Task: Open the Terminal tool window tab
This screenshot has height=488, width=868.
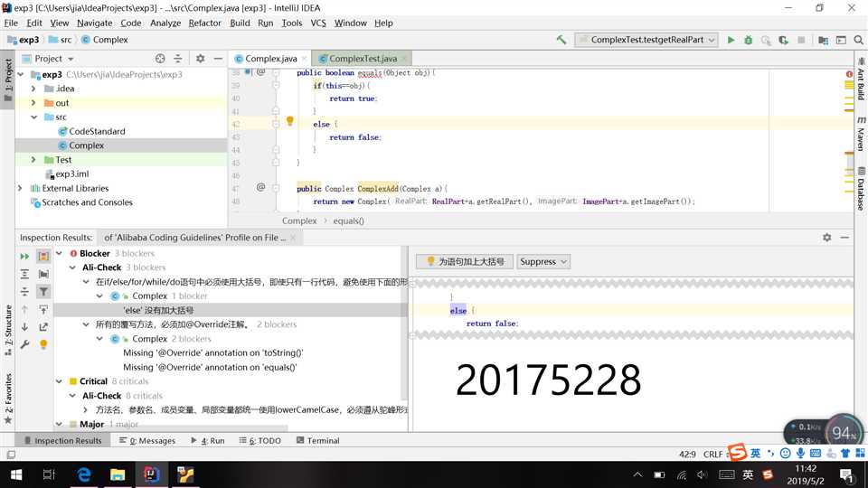Action: click(317, 440)
